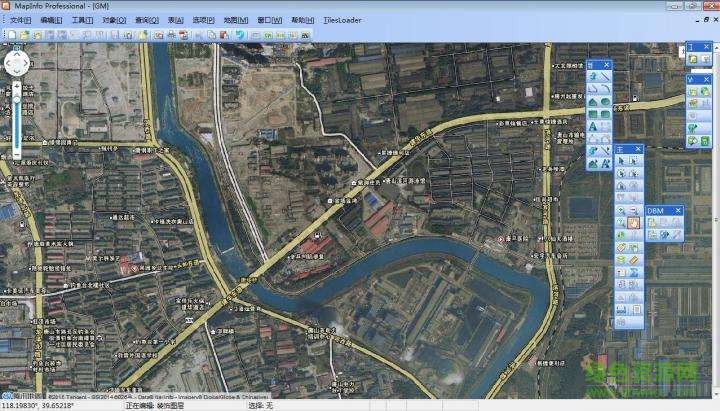The height and width of the screenshot is (411, 720).
Task: Click first icon in top-right small panel
Action: (693, 59)
